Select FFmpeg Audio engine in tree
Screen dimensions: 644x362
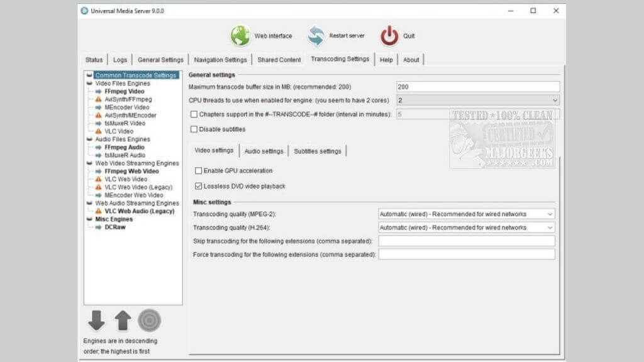click(x=125, y=147)
